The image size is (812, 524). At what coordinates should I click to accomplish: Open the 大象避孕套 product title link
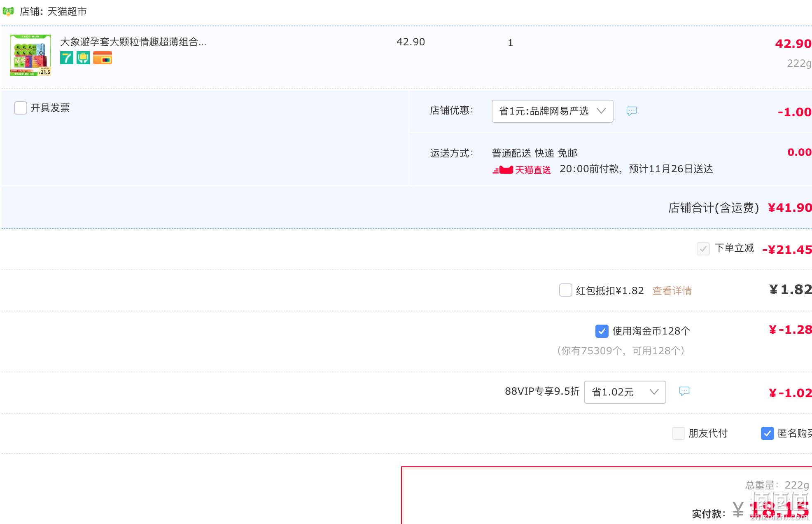(x=133, y=42)
